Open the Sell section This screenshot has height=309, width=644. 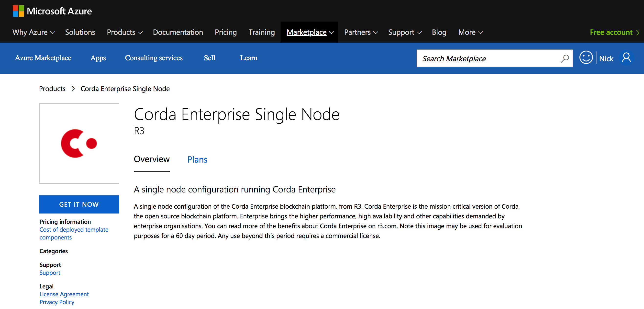(210, 58)
